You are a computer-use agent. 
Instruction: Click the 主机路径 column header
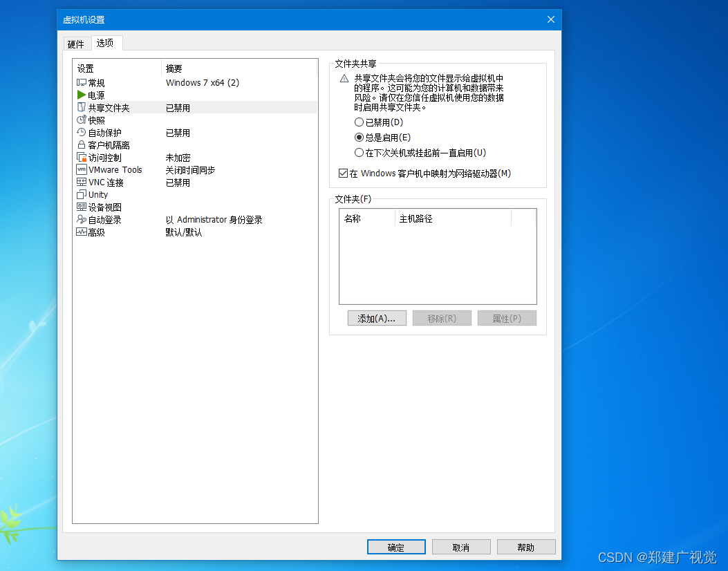point(453,218)
